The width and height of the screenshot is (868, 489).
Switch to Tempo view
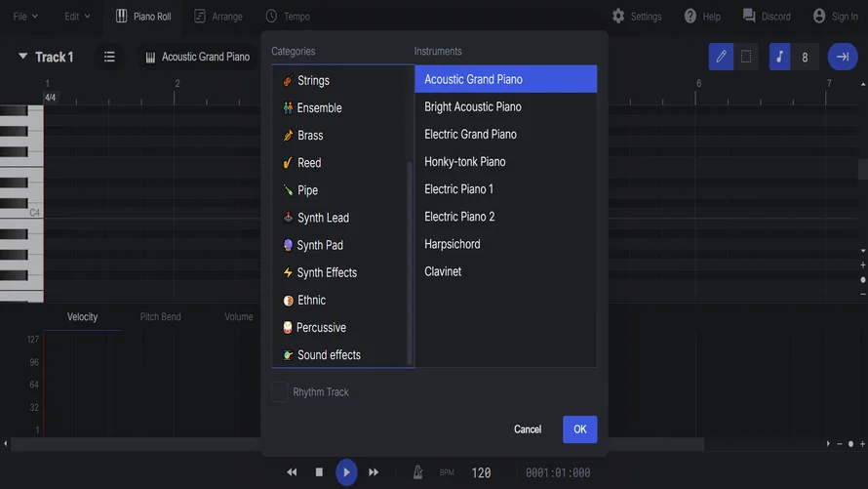pos(288,16)
